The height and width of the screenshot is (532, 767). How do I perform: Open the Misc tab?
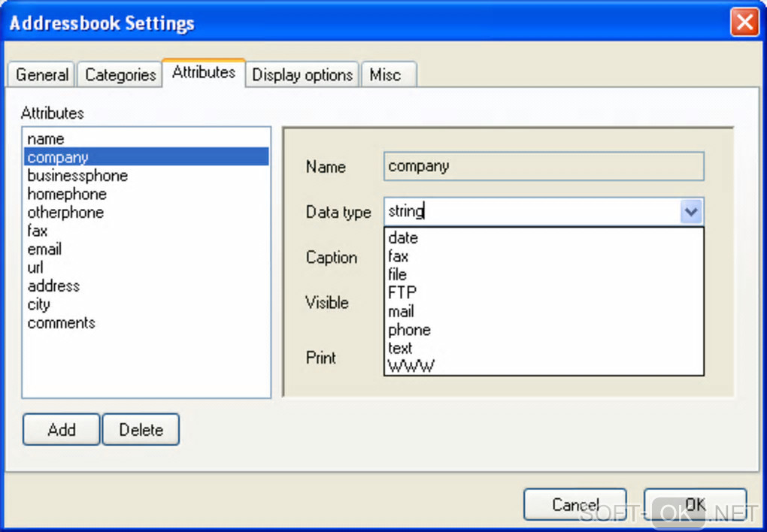click(385, 75)
